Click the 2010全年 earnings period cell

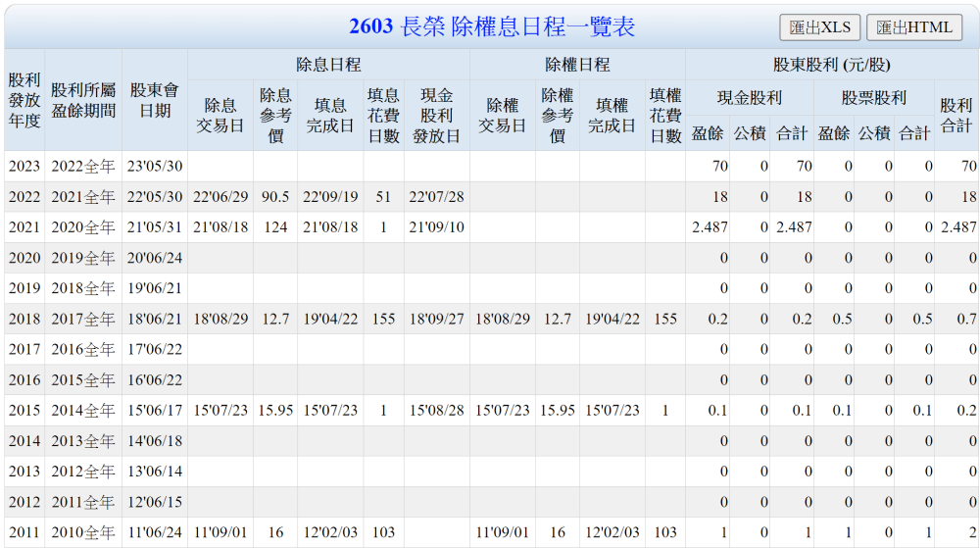click(x=83, y=532)
